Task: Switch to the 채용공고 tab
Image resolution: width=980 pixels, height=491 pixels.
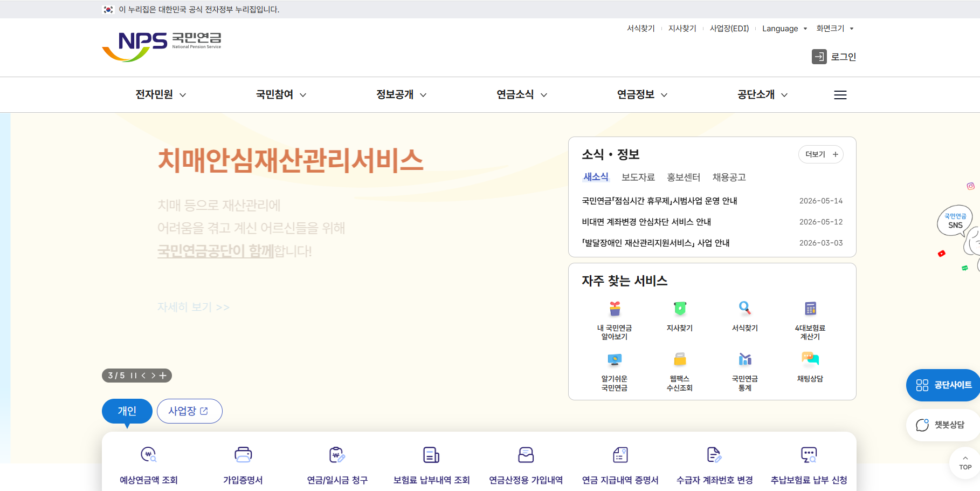Action: 729,177
